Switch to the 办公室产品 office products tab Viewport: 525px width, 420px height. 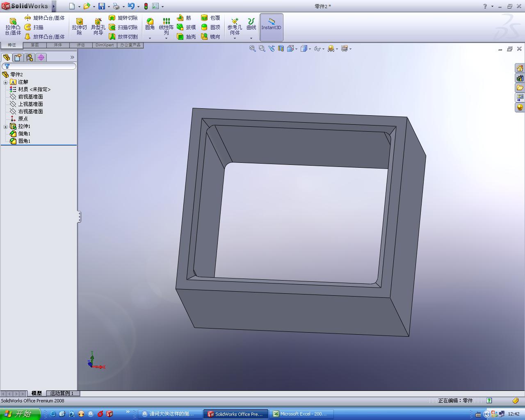tap(130, 45)
